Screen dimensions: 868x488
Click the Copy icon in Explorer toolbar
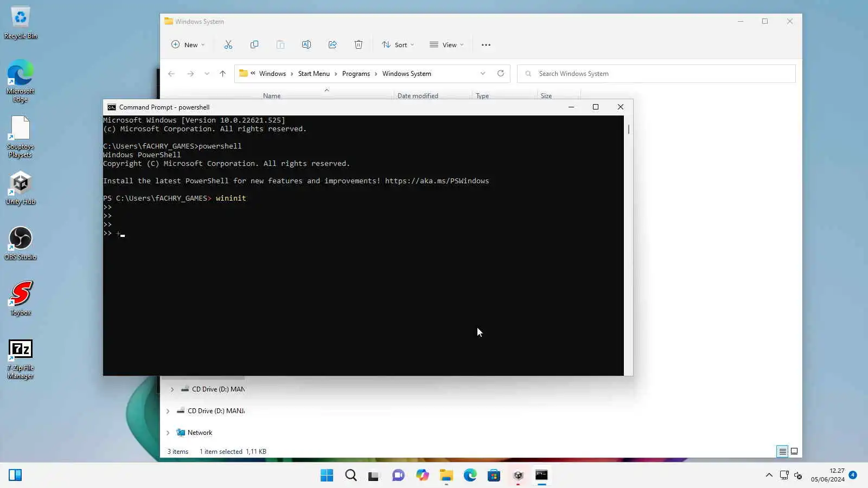point(254,45)
